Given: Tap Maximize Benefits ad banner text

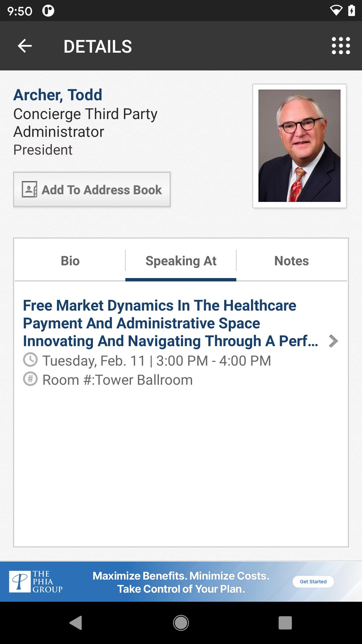Looking at the screenshot, I should point(181,582).
